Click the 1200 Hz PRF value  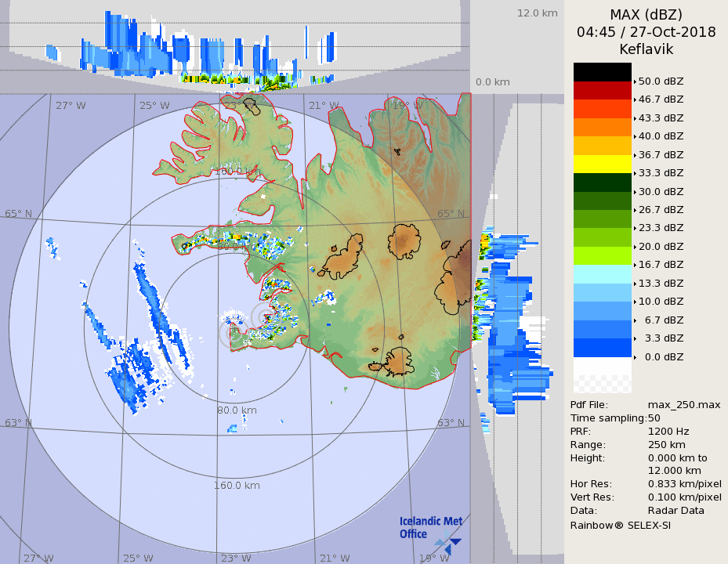(x=668, y=431)
